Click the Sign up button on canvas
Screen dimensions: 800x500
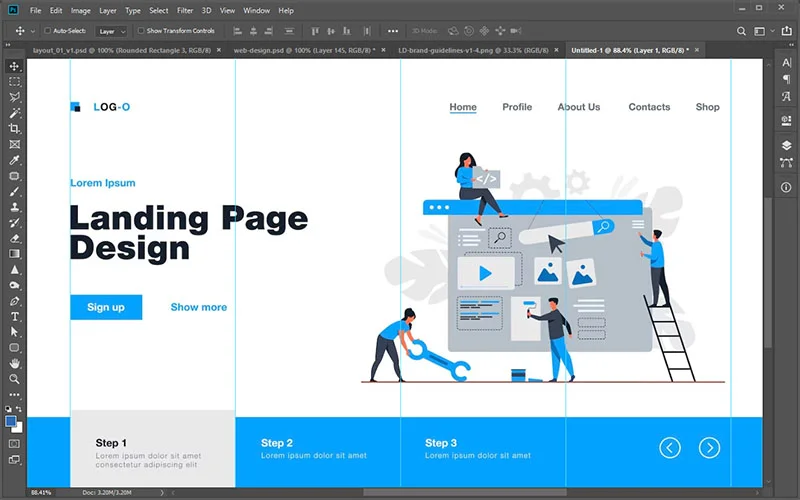[x=106, y=307]
